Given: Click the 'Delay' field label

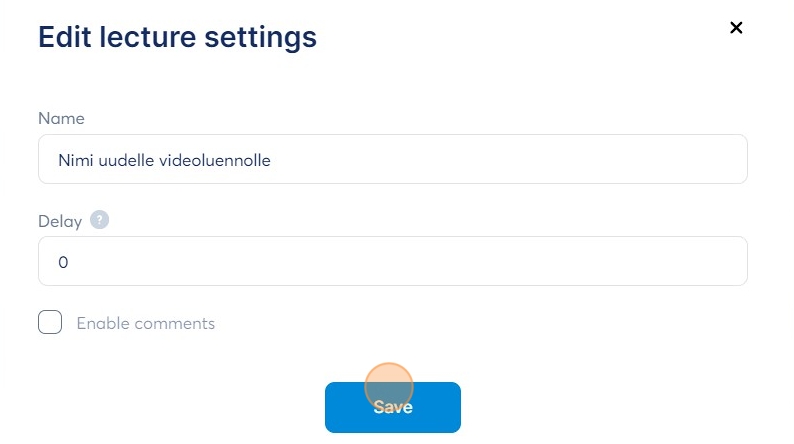Looking at the screenshot, I should click(x=61, y=220).
